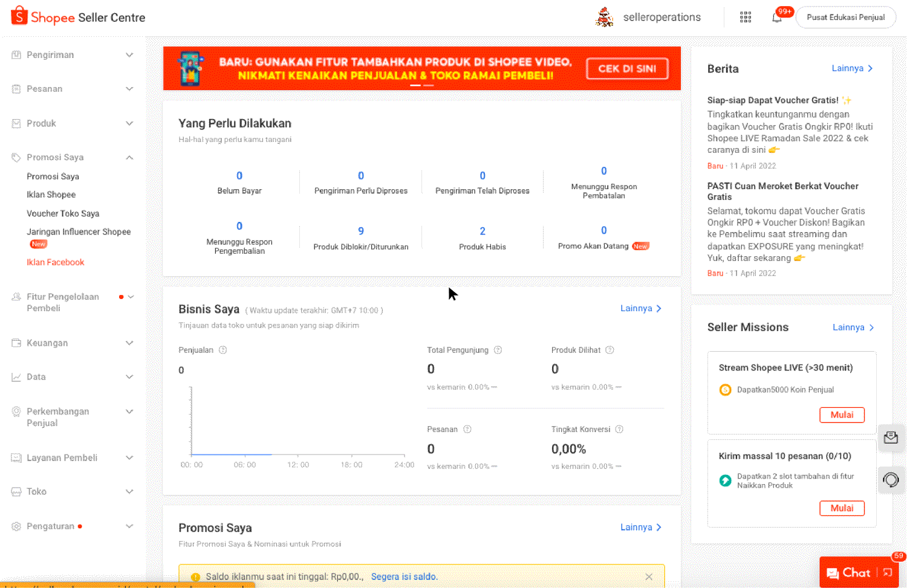Click the Pengaturan gear icon
Viewport: 907px width, 588px height.
16,526
